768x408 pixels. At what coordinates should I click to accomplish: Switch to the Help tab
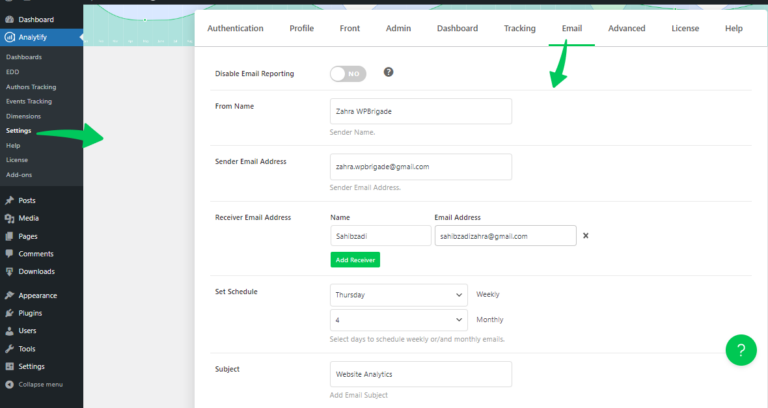[734, 28]
